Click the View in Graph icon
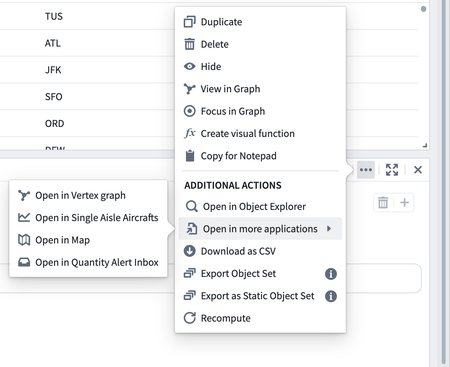The width and height of the screenshot is (450, 367). (x=189, y=89)
